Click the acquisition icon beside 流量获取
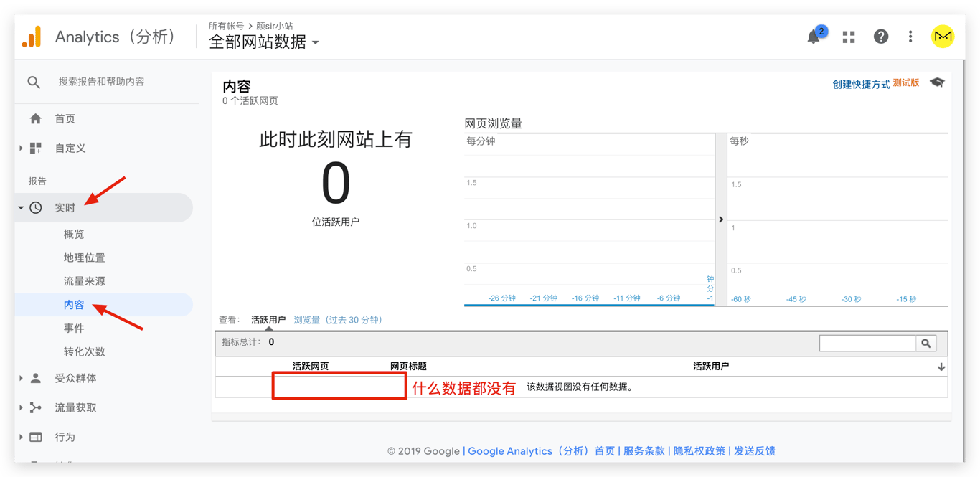The width and height of the screenshot is (980, 477). point(36,407)
